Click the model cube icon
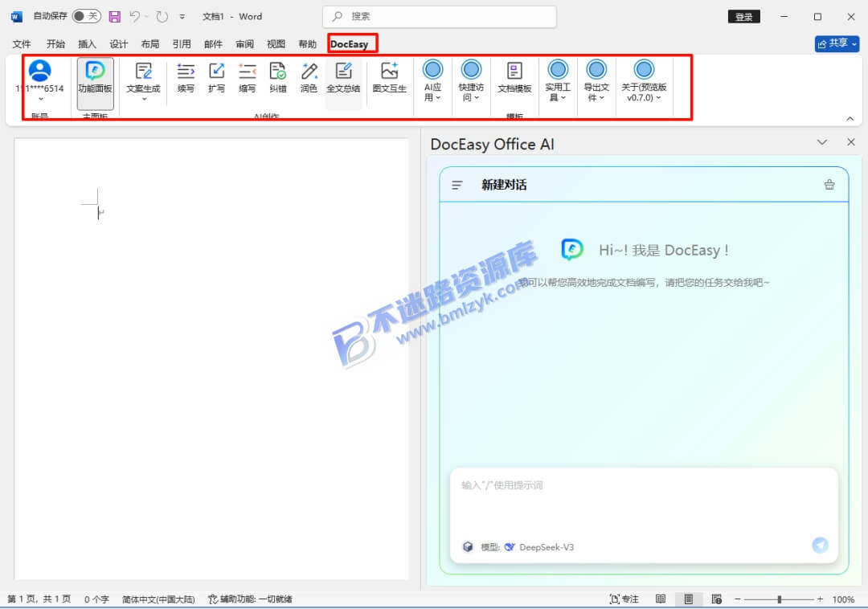Image resolution: width=868 pixels, height=609 pixels. click(468, 546)
